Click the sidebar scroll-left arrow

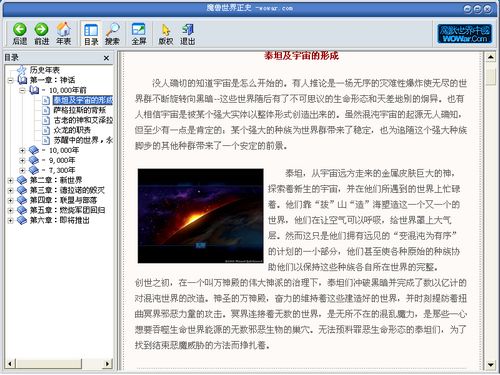[10, 364]
